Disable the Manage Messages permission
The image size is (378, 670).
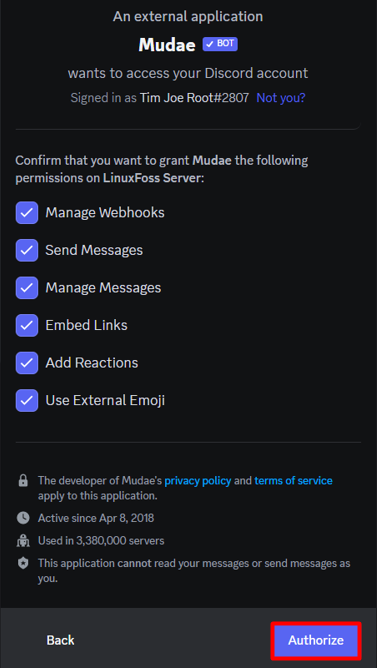[x=27, y=288]
